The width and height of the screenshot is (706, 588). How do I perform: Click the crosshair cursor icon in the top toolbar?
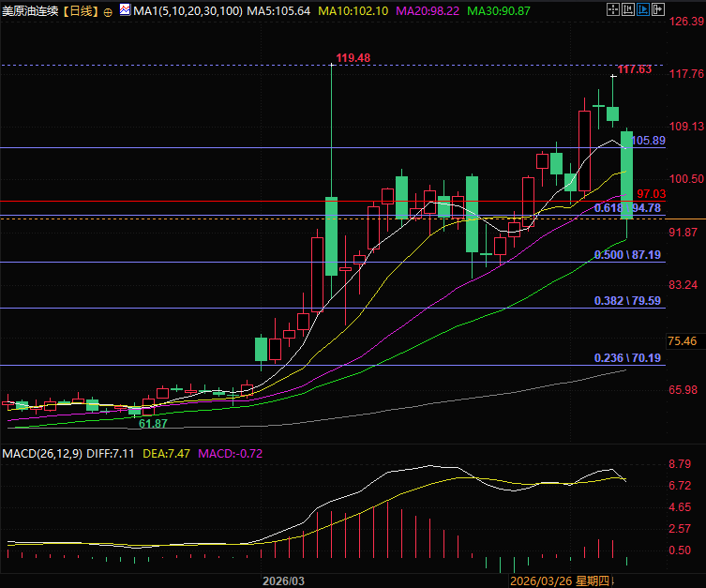pos(613,9)
